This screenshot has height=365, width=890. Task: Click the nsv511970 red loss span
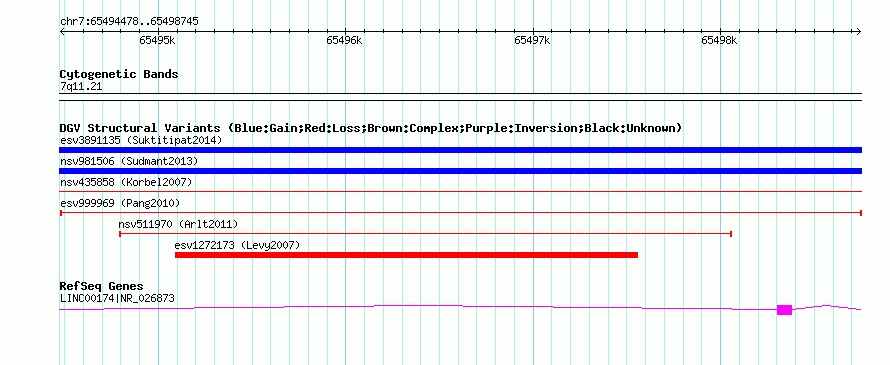(x=425, y=234)
